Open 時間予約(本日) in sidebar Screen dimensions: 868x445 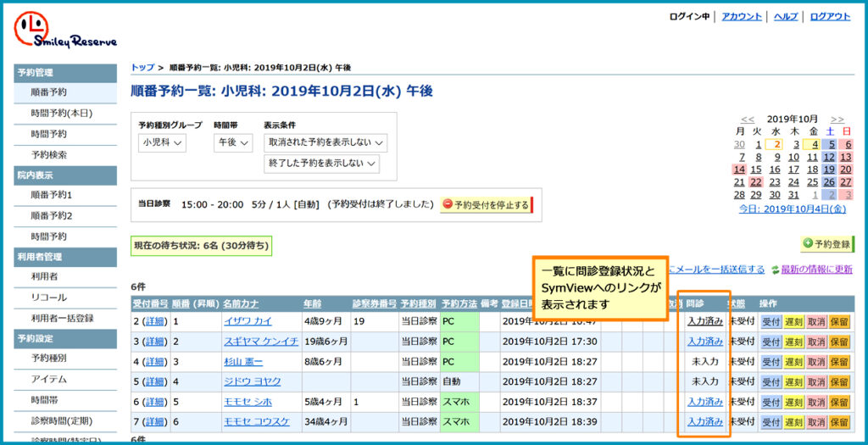[x=61, y=113]
